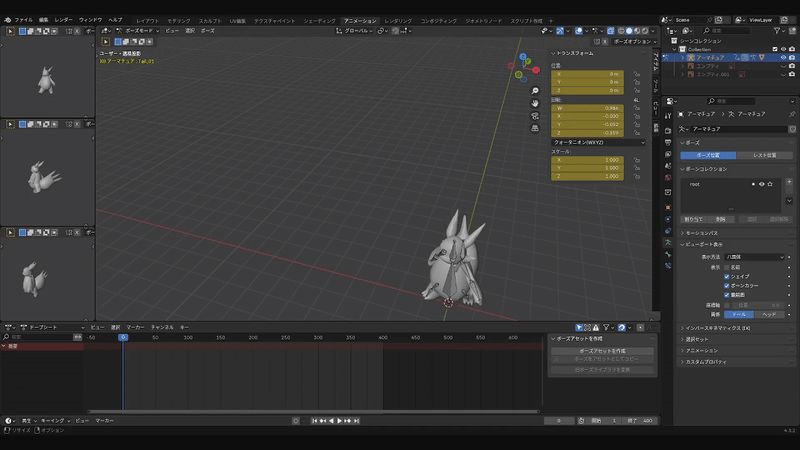Screen dimensions: 800x450
Task: Open the クォータニオン(WXYZ) rotation mode dropdown
Action: (x=597, y=143)
